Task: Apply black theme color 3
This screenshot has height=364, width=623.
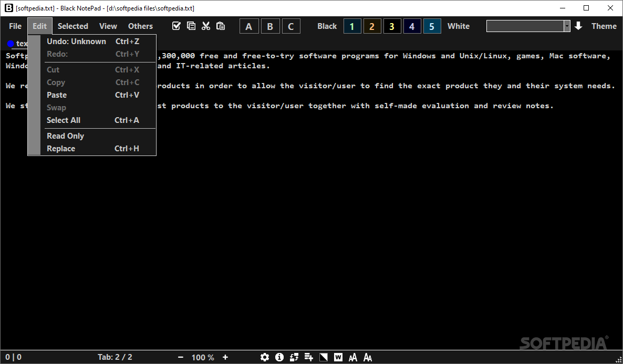Action: click(392, 26)
